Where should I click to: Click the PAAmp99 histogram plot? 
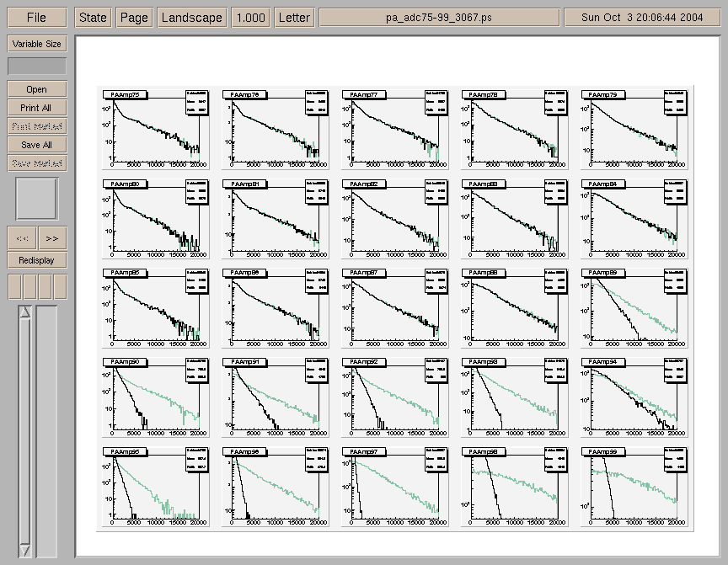[x=634, y=487]
